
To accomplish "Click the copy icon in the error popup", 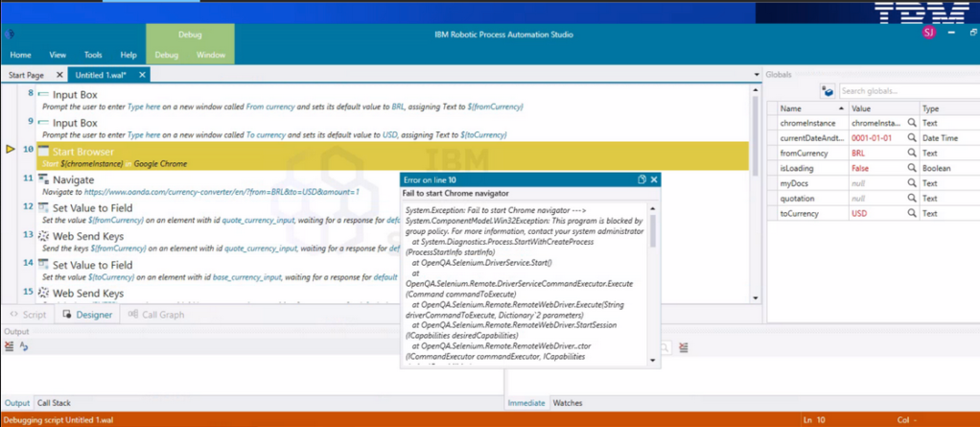I will click(x=642, y=179).
